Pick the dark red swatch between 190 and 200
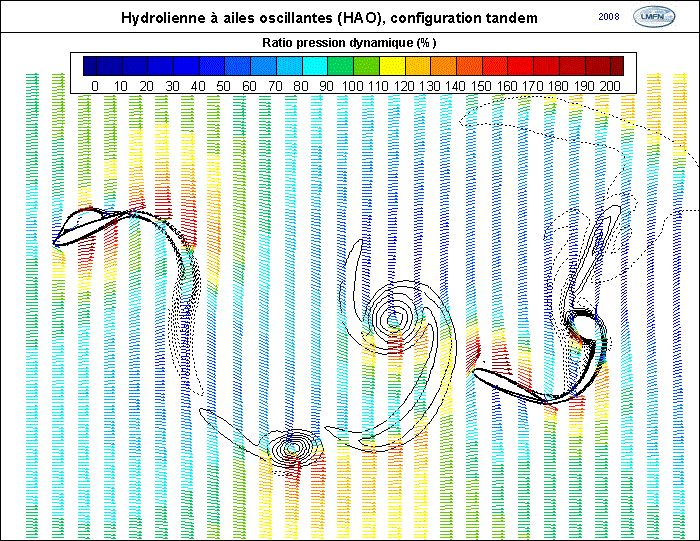This screenshot has height=541, width=700. tap(598, 66)
